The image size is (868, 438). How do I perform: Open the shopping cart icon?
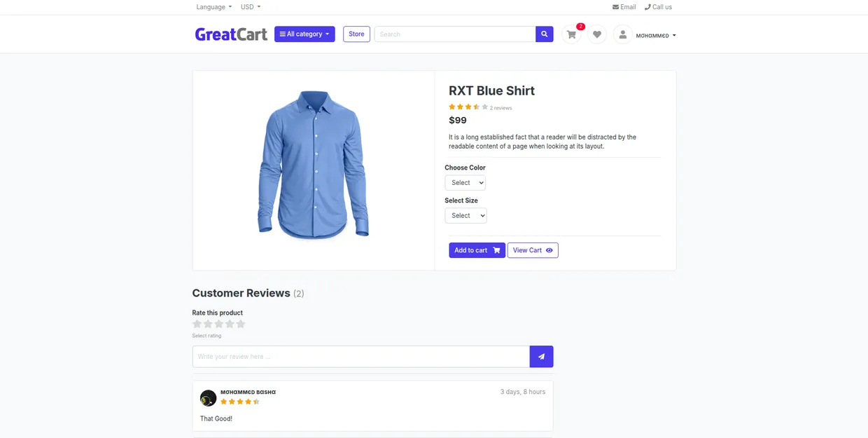(x=572, y=34)
